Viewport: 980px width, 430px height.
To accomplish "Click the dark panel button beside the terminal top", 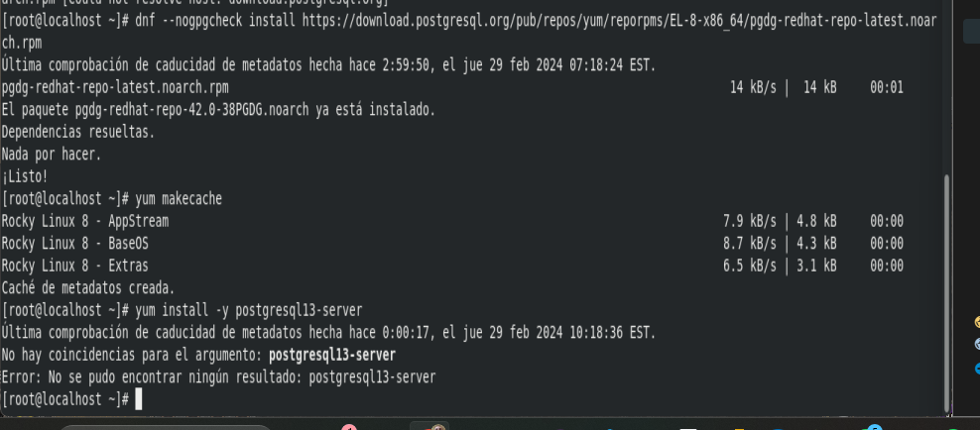I will (971, 32).
